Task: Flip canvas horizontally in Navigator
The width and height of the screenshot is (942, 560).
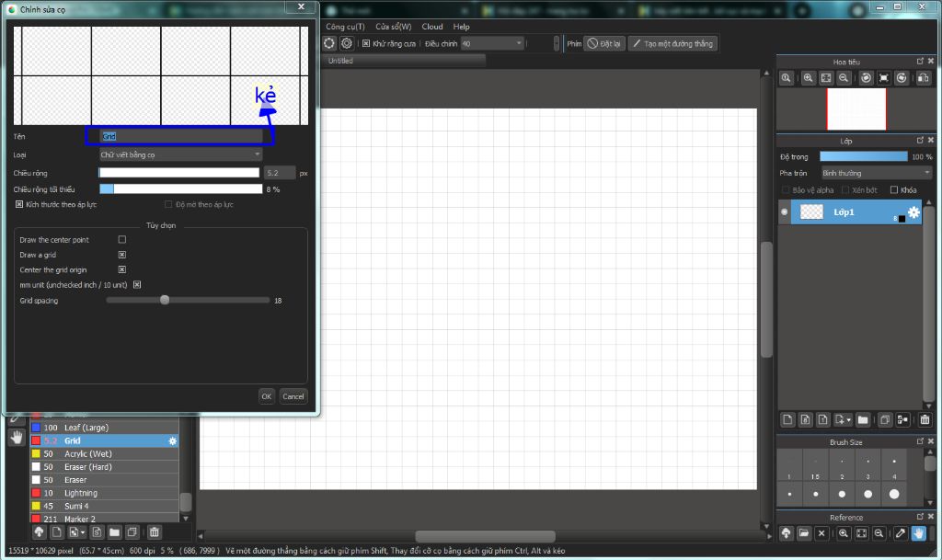Action: click(x=924, y=78)
